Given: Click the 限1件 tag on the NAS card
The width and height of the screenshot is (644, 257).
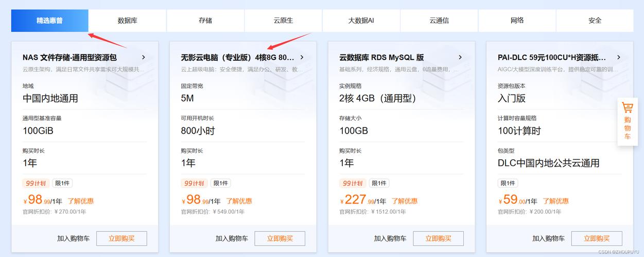Looking at the screenshot, I should (62, 183).
